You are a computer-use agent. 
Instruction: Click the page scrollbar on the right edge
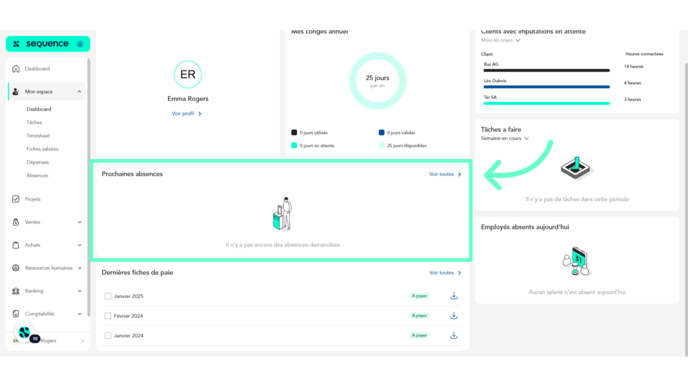click(686, 209)
